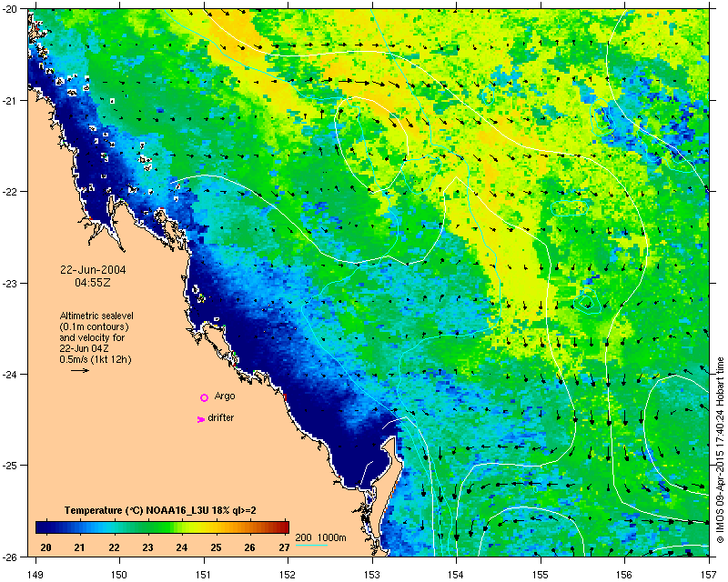Click the longitude axis label '153'

[372, 575]
